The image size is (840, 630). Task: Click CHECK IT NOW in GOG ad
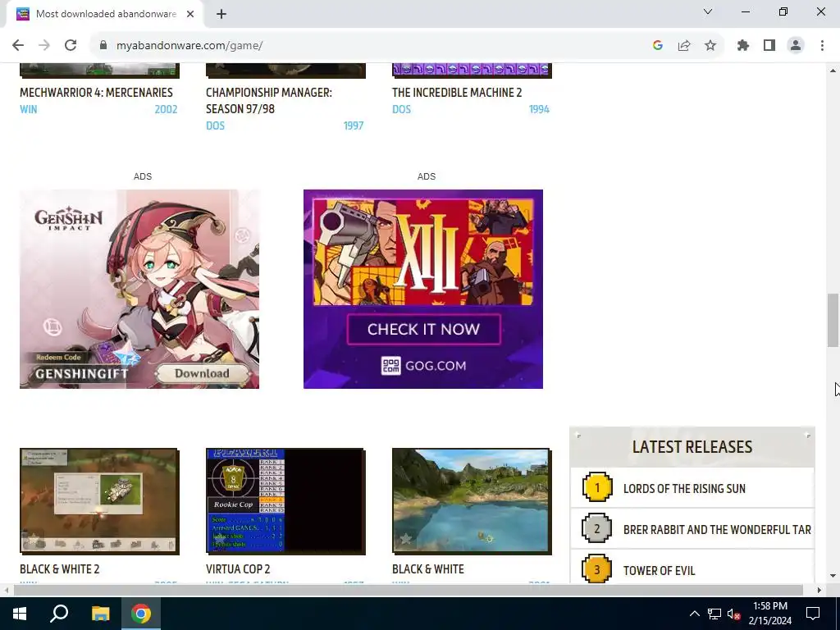click(424, 329)
